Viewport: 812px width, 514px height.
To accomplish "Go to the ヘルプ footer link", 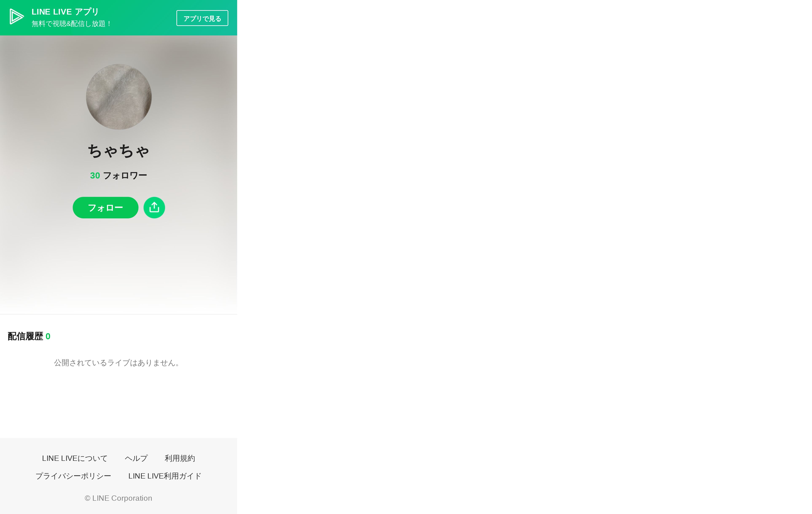I will coord(136,458).
